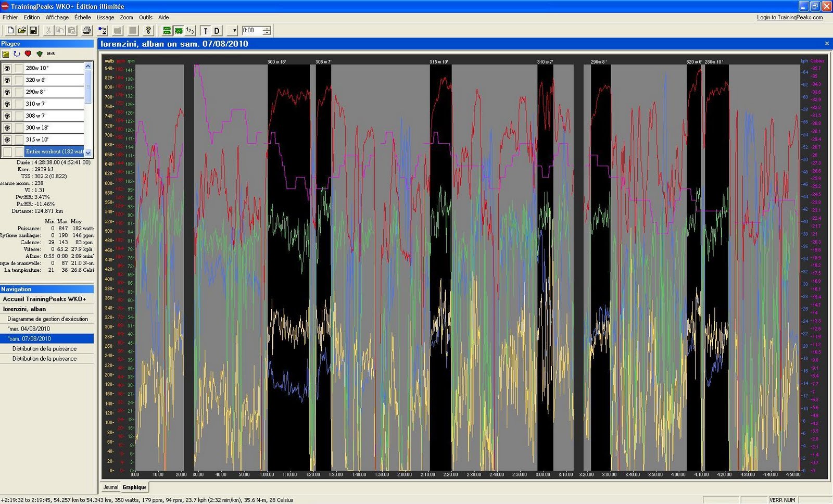Close the lorenzini, alban graph panel
The width and height of the screenshot is (833, 504).
[827, 44]
